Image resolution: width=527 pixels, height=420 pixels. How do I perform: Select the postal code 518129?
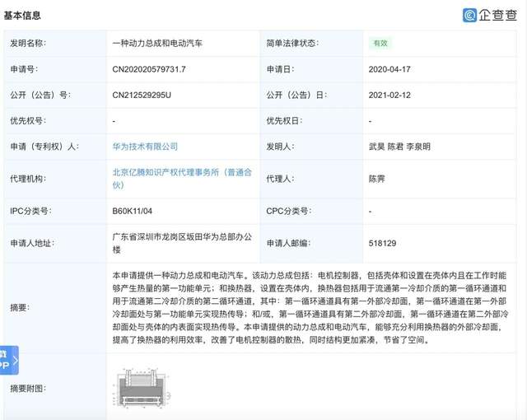coord(382,243)
